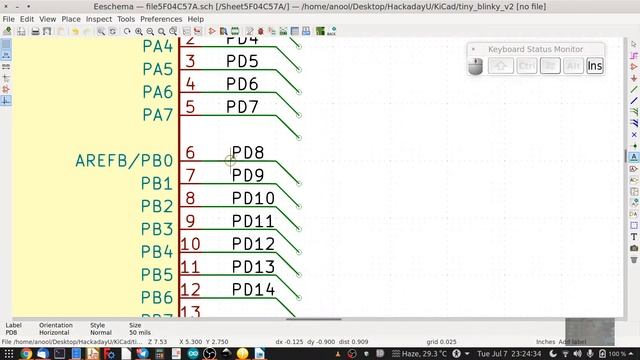The width and height of the screenshot is (640, 360).
Task: Select the green Place wire tool
Action: (x=634, y=89)
